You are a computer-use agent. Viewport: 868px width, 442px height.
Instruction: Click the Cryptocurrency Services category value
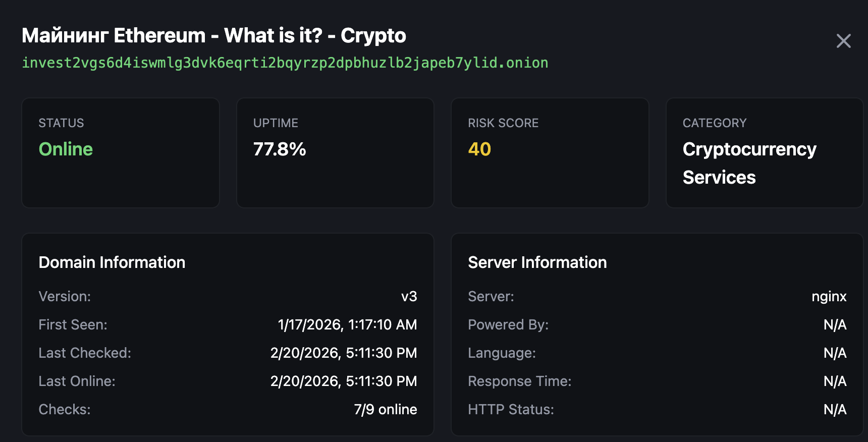749,163
